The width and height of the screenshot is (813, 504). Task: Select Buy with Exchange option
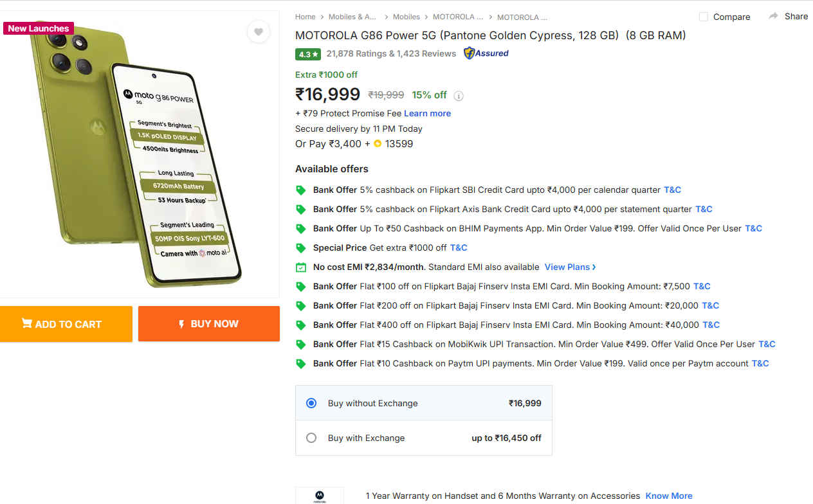click(x=311, y=438)
